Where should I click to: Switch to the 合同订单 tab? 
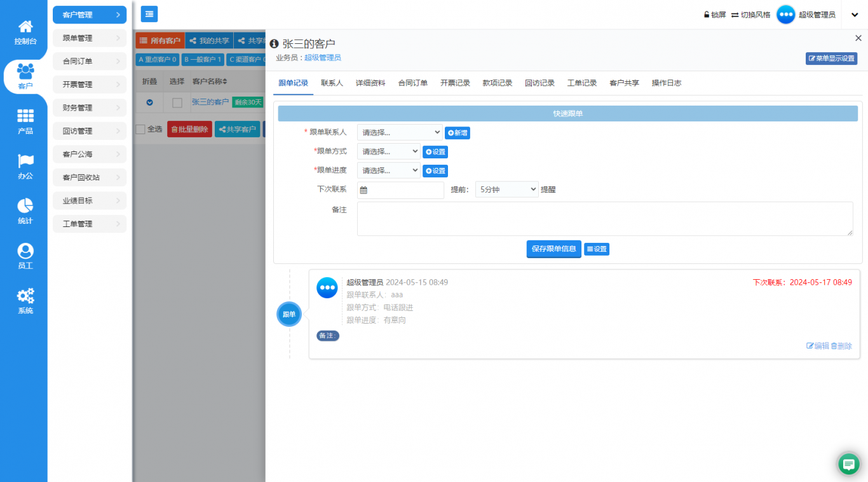(412, 83)
